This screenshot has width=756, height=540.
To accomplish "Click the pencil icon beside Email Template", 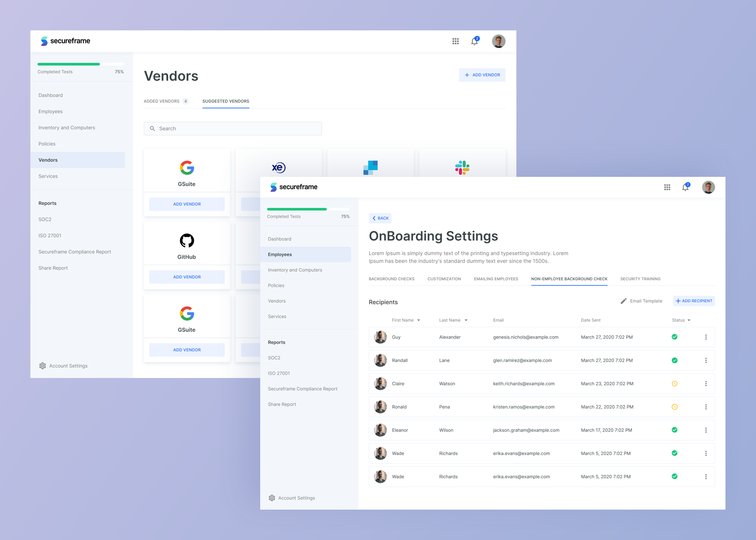I will tap(623, 301).
